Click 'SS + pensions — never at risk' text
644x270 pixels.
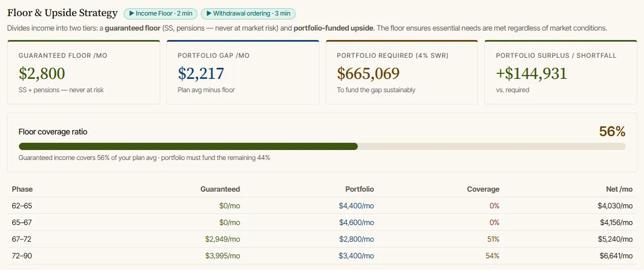point(61,90)
